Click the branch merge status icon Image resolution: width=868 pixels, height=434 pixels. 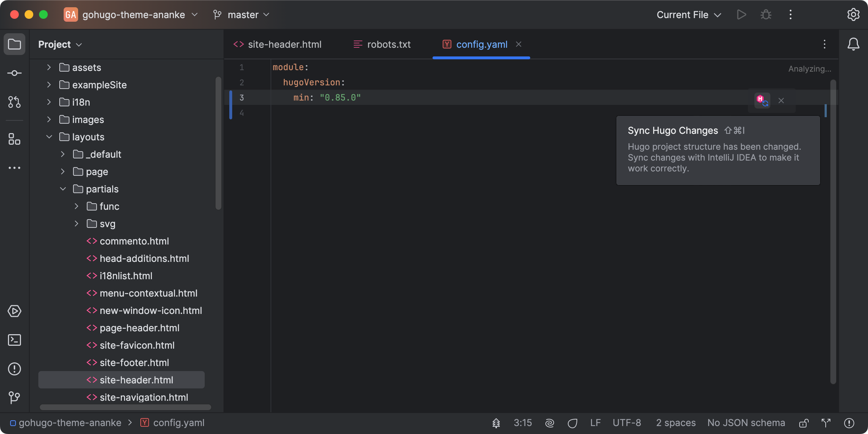826,423
